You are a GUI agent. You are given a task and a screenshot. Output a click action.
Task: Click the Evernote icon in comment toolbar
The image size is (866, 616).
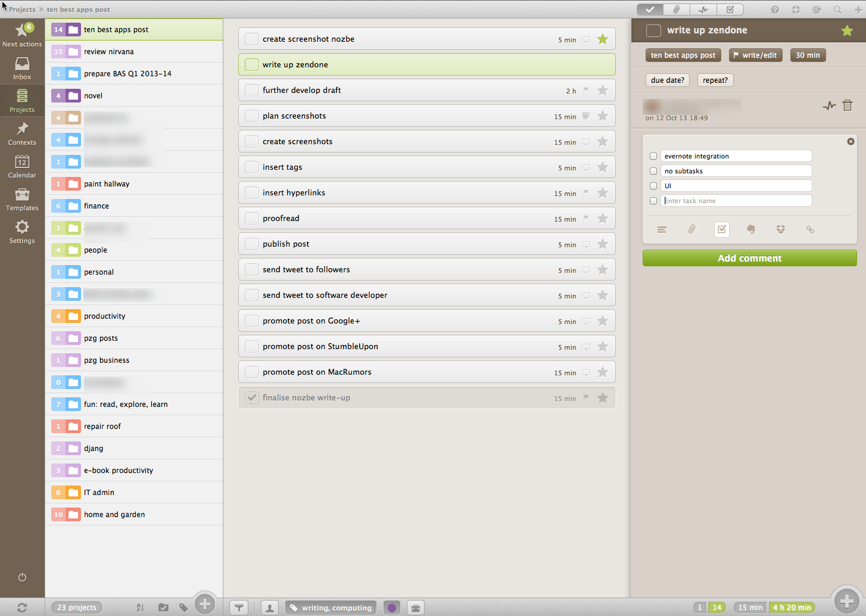751,229
